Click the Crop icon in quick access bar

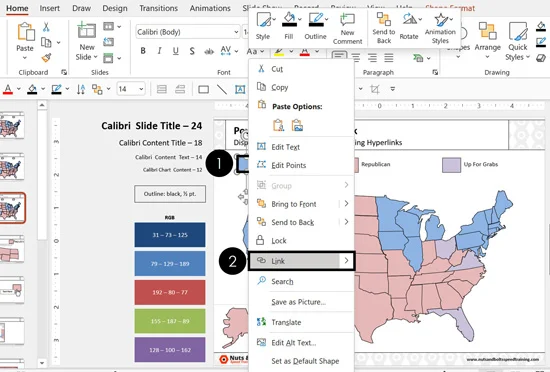click(375, 89)
